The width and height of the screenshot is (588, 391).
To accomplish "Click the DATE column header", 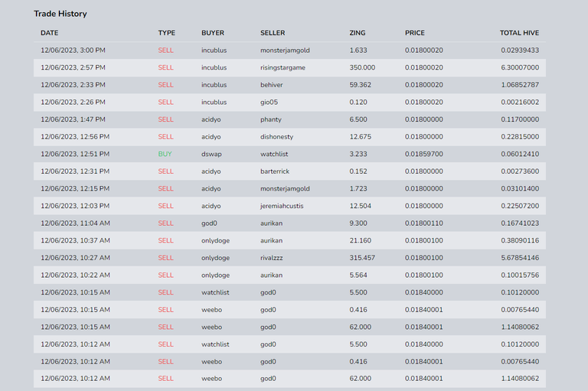I will pyautogui.click(x=49, y=33).
